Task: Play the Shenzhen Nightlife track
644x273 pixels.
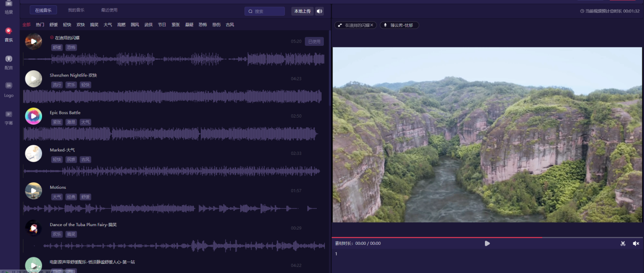Action: point(33,79)
